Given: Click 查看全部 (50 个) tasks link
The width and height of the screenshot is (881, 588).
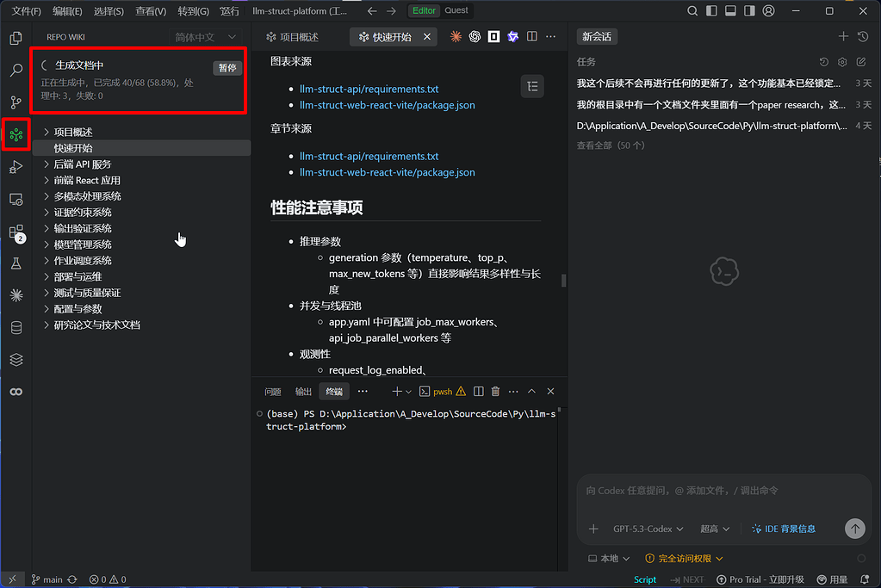Looking at the screenshot, I should click(x=611, y=145).
